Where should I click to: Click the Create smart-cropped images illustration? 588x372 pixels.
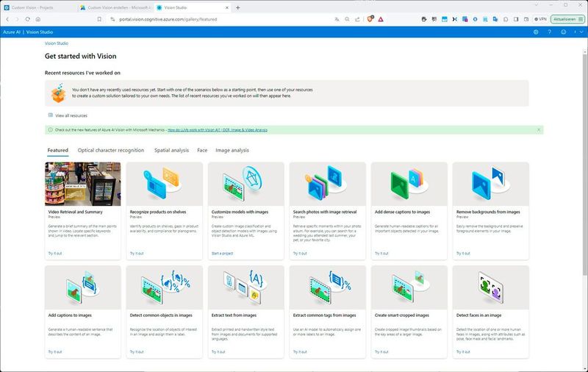click(x=409, y=287)
